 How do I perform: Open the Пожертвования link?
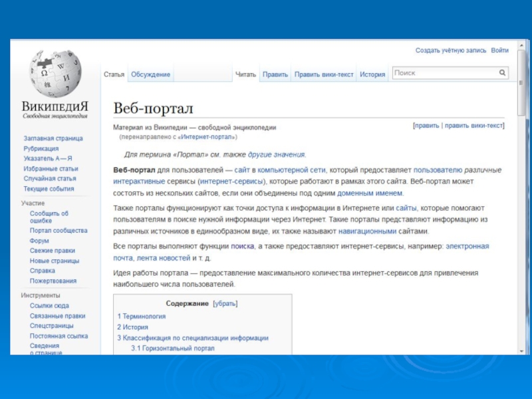(53, 281)
